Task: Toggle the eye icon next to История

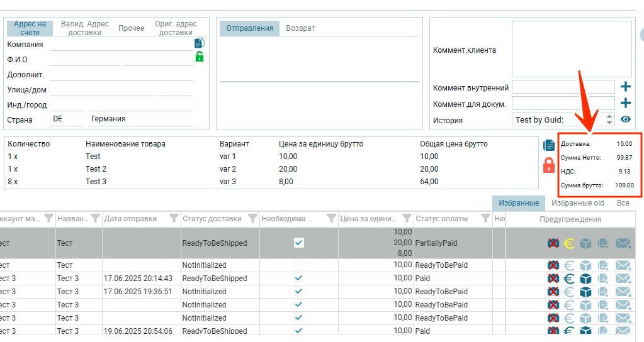Action: tap(625, 119)
